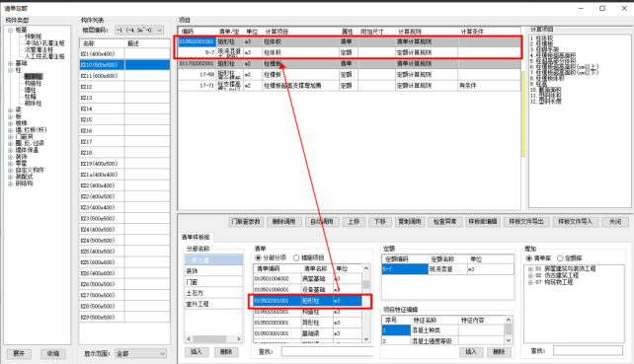Click the 样板文件导出 button

pyautogui.click(x=526, y=222)
